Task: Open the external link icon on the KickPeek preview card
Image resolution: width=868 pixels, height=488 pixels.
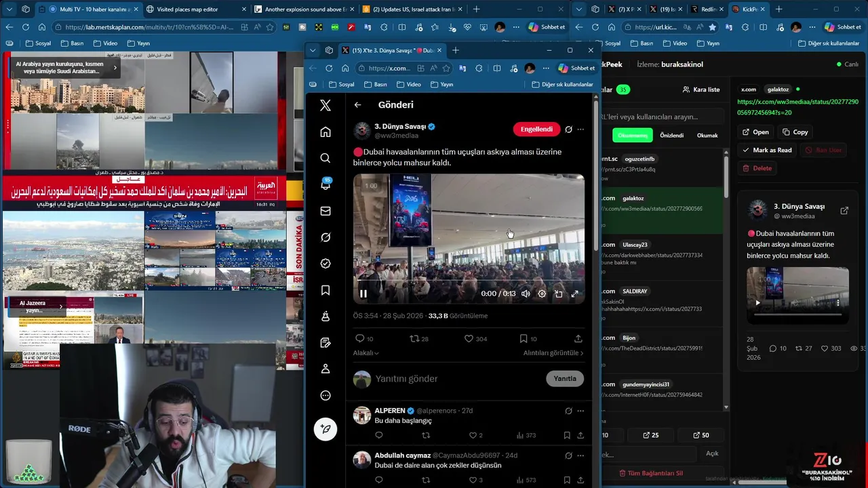Action: (x=844, y=211)
